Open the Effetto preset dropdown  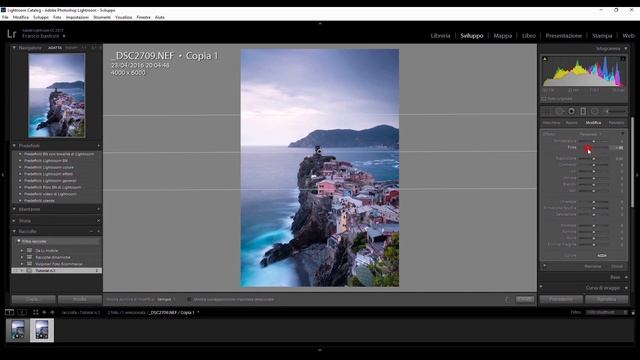tap(590, 134)
